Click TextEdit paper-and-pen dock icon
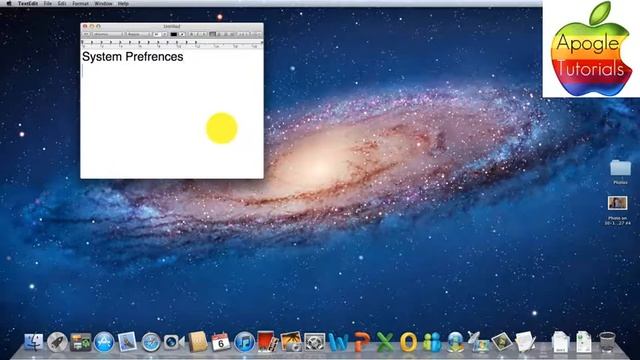Image resolution: width=640 pixels, height=360 pixels. (525, 342)
